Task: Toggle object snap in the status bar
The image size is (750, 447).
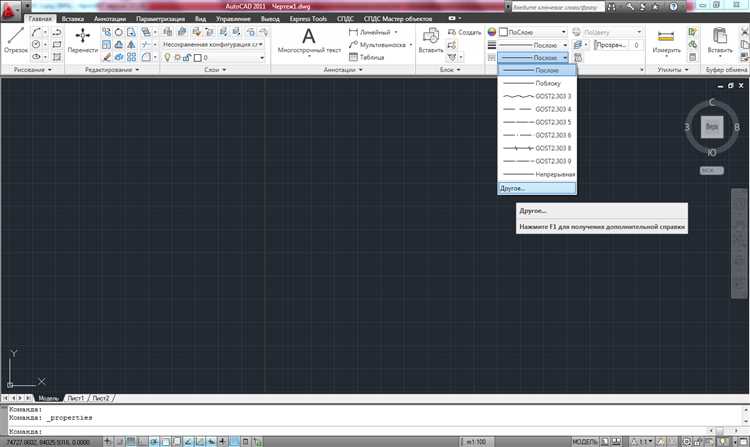Action: [165, 442]
